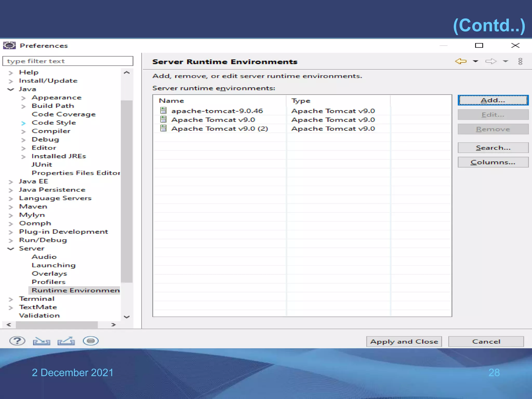Select Apache Tomcat v9.0 (2) row

click(219, 129)
